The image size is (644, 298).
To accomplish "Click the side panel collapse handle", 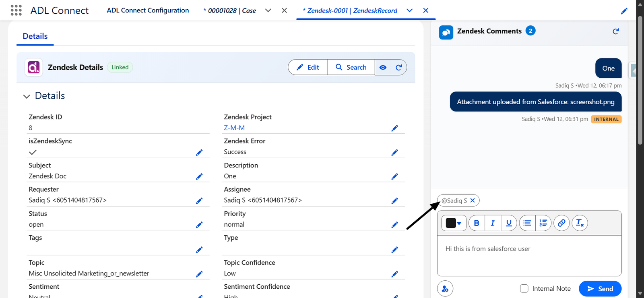I will (633, 71).
